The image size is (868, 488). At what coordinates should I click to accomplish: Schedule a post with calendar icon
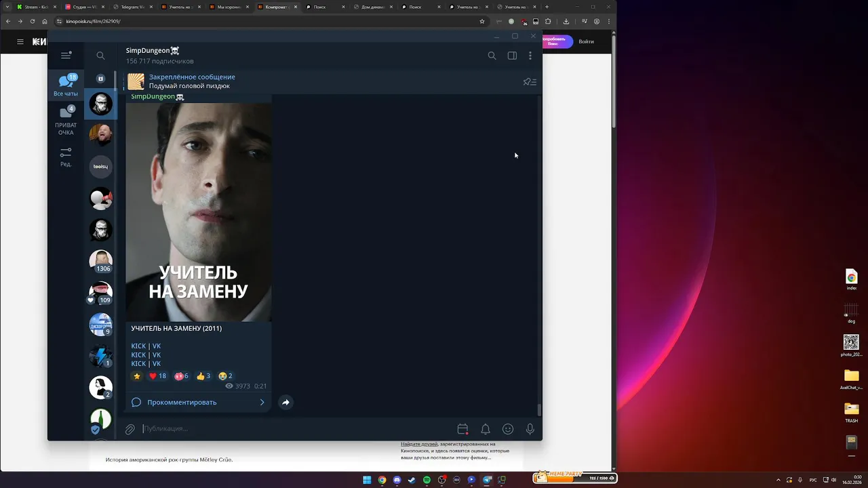(462, 429)
